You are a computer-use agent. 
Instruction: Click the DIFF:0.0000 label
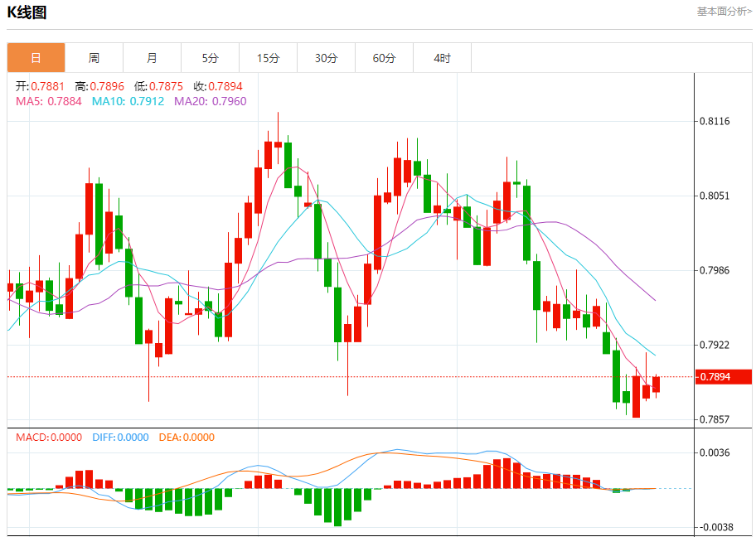click(x=120, y=438)
